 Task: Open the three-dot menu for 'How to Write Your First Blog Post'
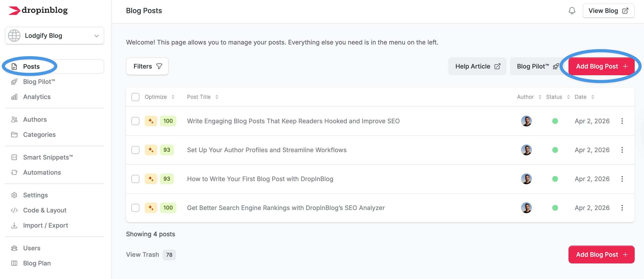click(622, 179)
